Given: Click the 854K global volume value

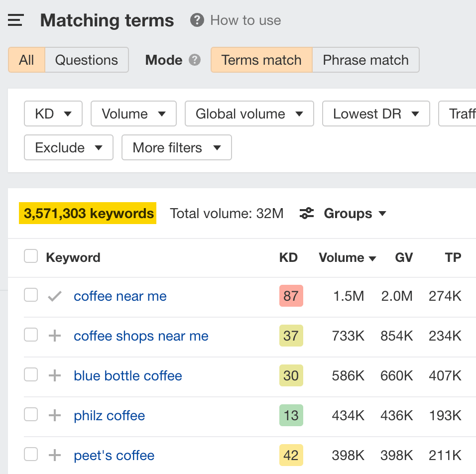Looking at the screenshot, I should (x=396, y=336).
